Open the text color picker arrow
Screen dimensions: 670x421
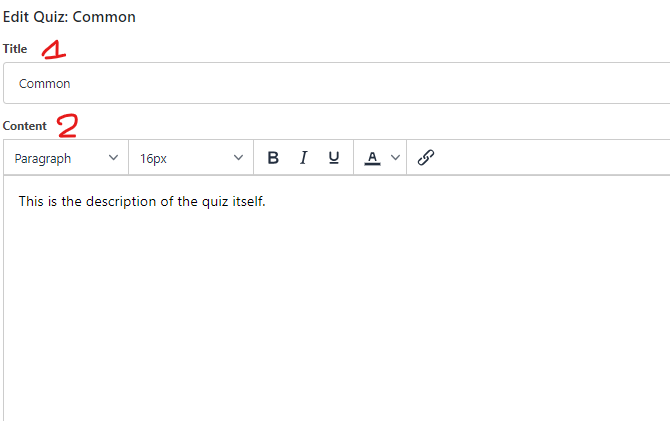(x=395, y=158)
